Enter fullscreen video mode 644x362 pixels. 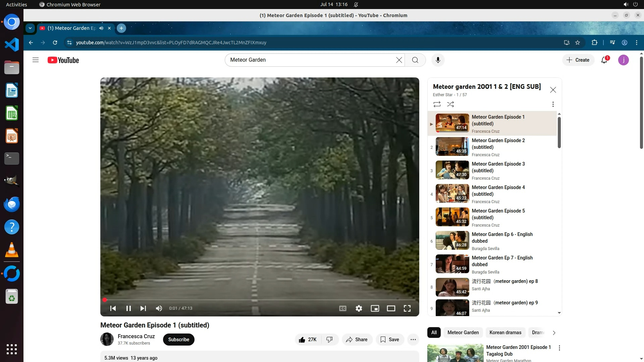[407, 308]
